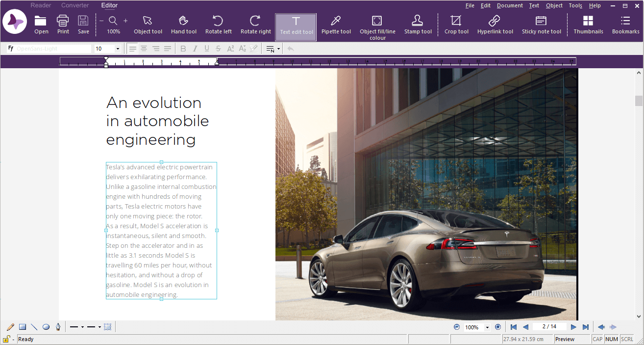
Task: Center align the text
Action: (x=144, y=49)
